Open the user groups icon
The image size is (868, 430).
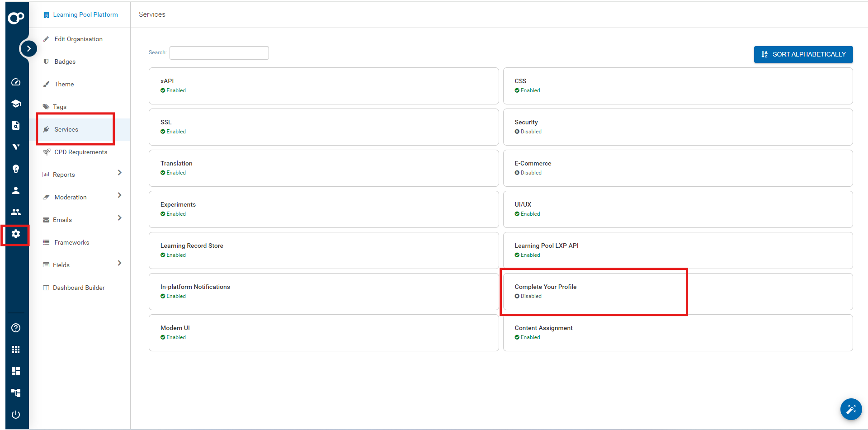pos(16,212)
